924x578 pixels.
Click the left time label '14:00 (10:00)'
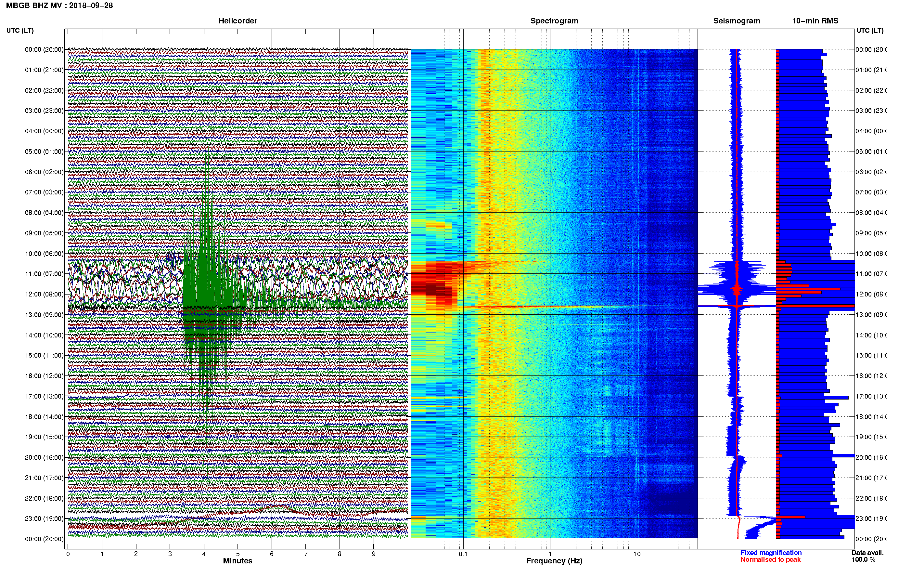click(44, 335)
